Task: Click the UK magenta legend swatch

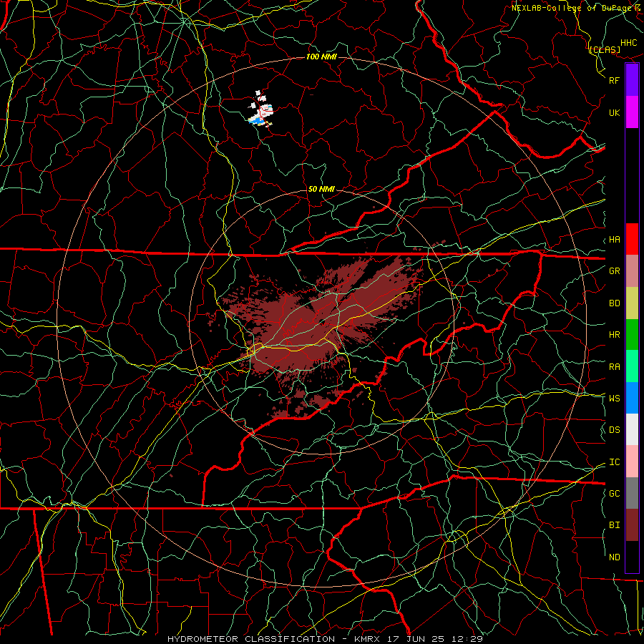Action: pos(632,112)
